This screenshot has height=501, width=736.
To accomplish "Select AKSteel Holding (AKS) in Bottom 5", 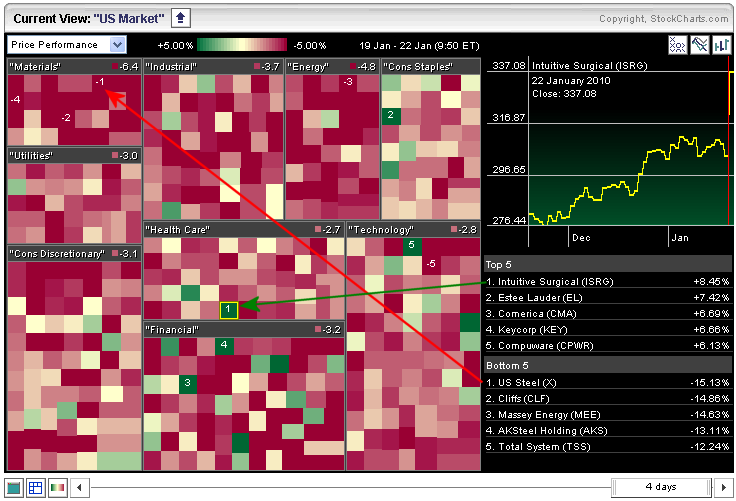I will coord(608,431).
